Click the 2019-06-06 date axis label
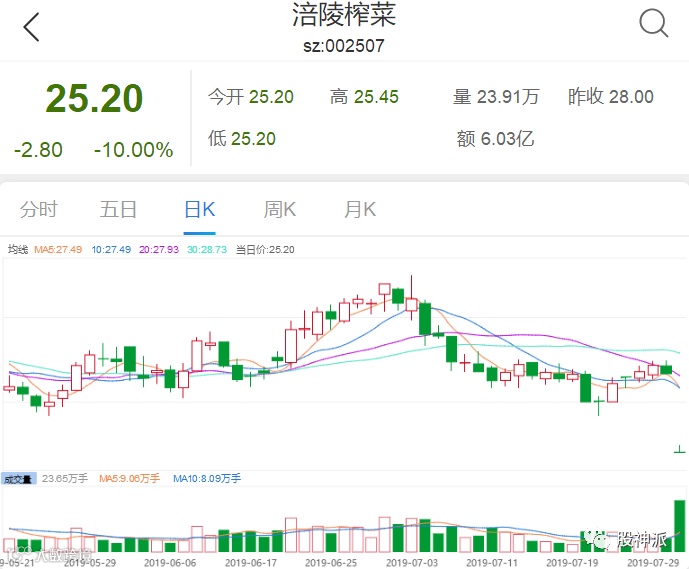The image size is (689, 569). [170, 563]
